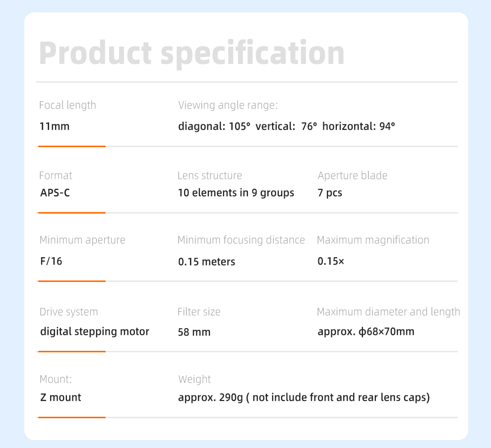Click the "Lens structure" label
Screen dimensions: 491x448
210,175
